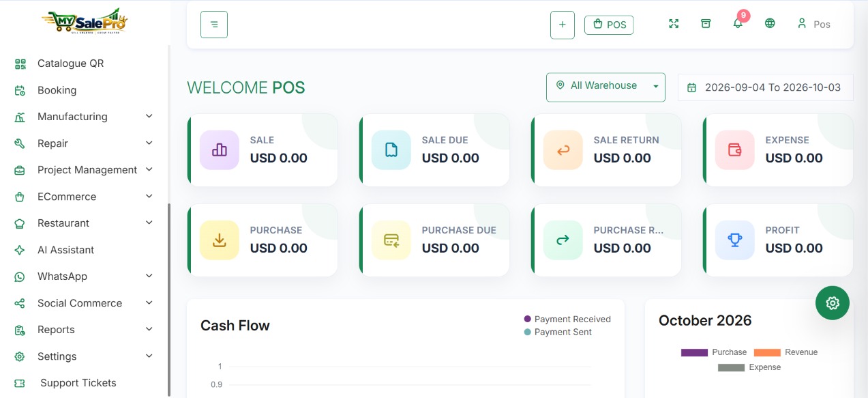Click the October 2026 chart title
868x398 pixels.
pyautogui.click(x=705, y=320)
